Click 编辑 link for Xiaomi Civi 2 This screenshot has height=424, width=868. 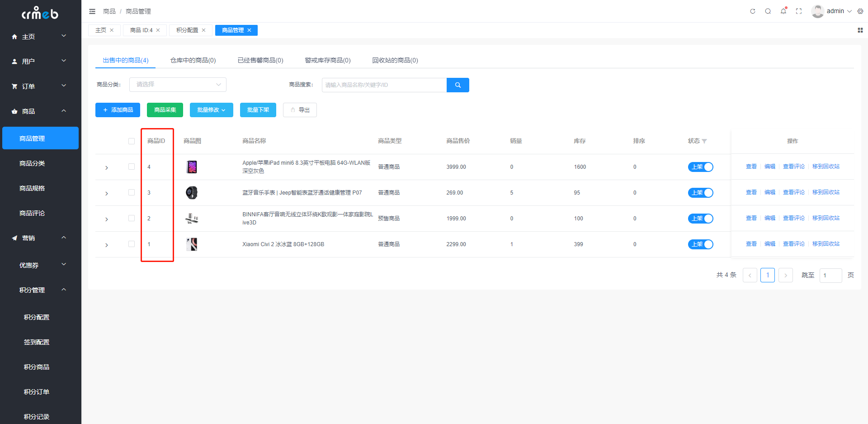pos(770,244)
